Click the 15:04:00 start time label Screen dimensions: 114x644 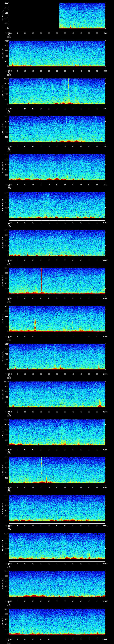(x=9, y=33)
